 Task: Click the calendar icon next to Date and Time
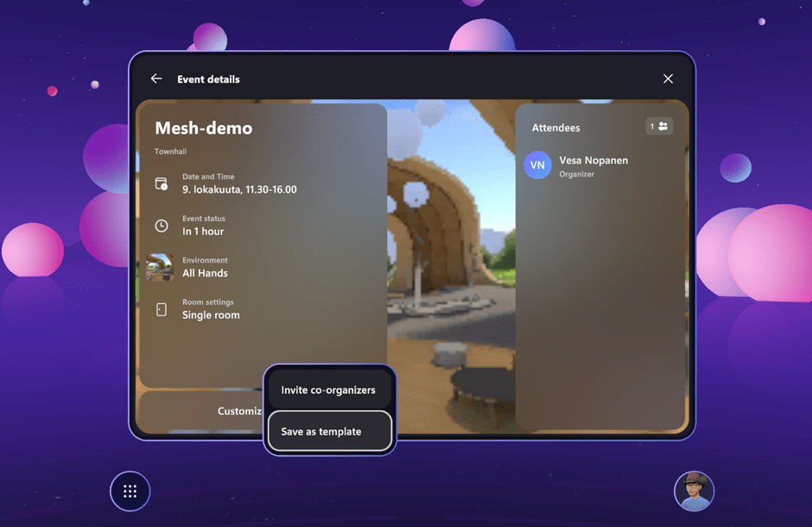click(x=162, y=184)
